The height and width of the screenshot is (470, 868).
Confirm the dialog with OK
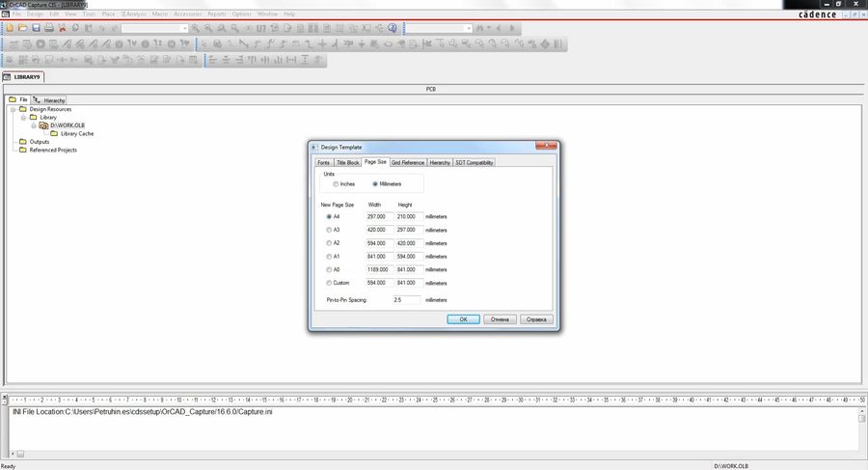(x=463, y=319)
